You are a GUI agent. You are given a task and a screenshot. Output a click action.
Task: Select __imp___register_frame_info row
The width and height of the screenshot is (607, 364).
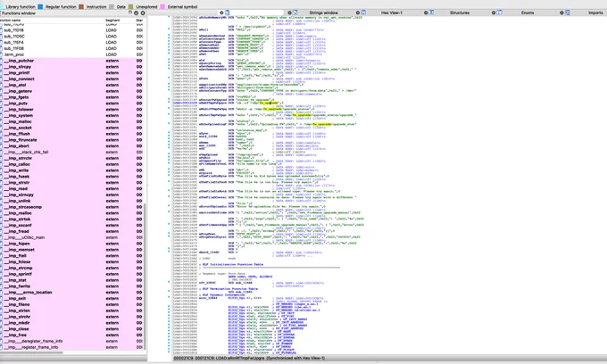71,347
